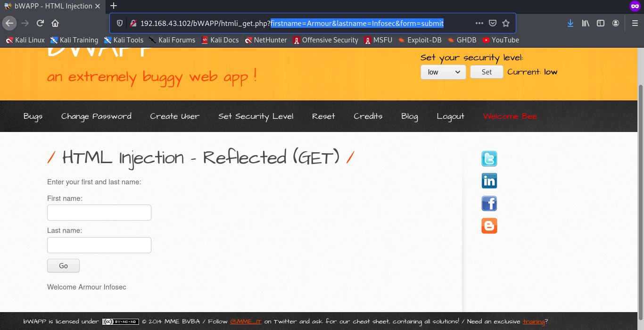Click the Set security level button
This screenshot has width=644, height=330.
487,72
